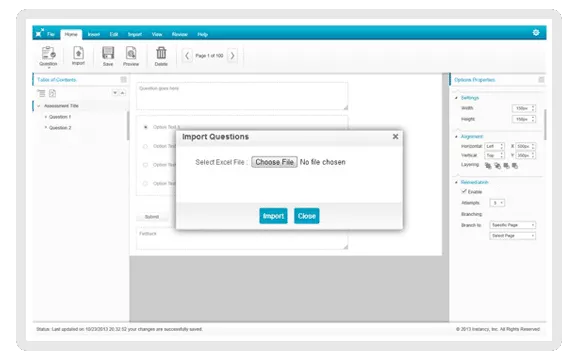Open the Attempts dropdown
The height and width of the screenshot is (361, 582).
click(497, 203)
